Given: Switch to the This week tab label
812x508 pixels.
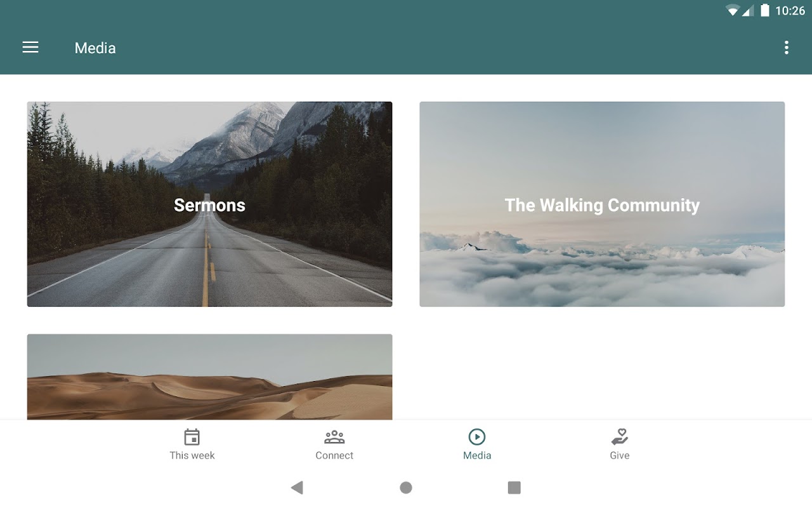Looking at the screenshot, I should click(x=192, y=455).
